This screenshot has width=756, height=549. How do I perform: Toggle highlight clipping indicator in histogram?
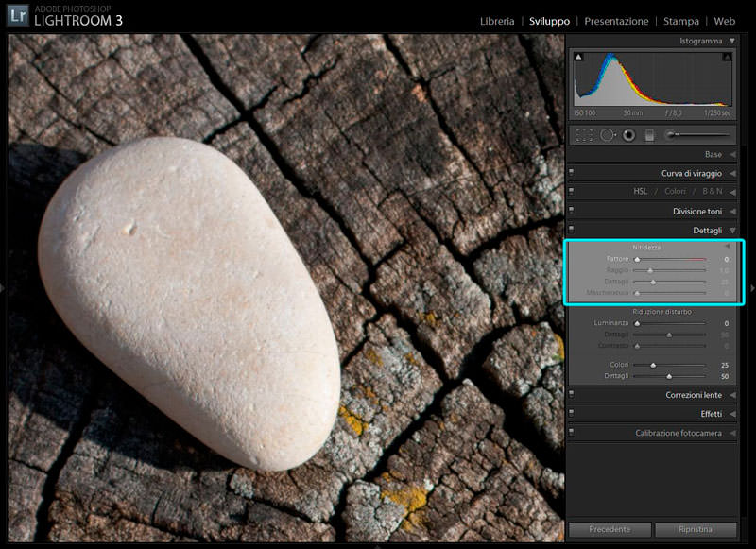pos(727,58)
